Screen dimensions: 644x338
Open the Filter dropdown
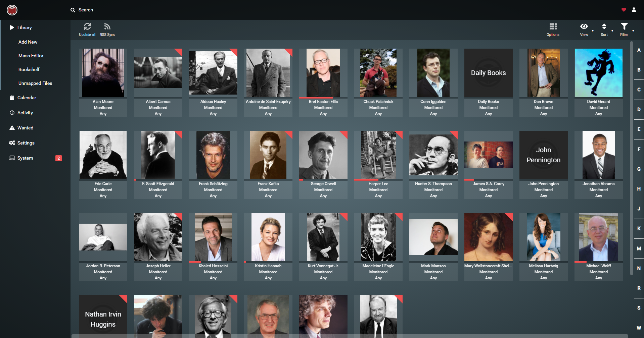(624, 27)
